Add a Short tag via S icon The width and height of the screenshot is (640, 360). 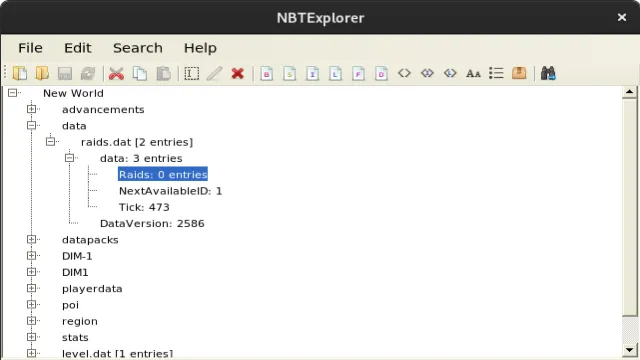289,73
